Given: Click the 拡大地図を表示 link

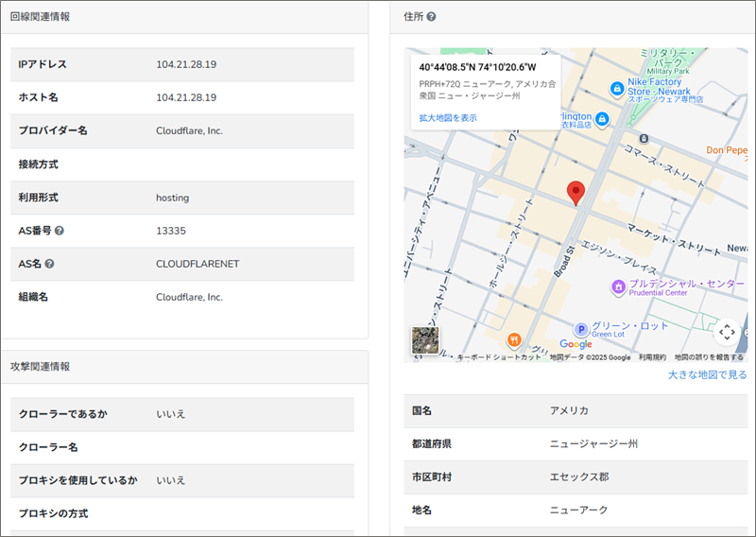Looking at the screenshot, I should click(448, 118).
